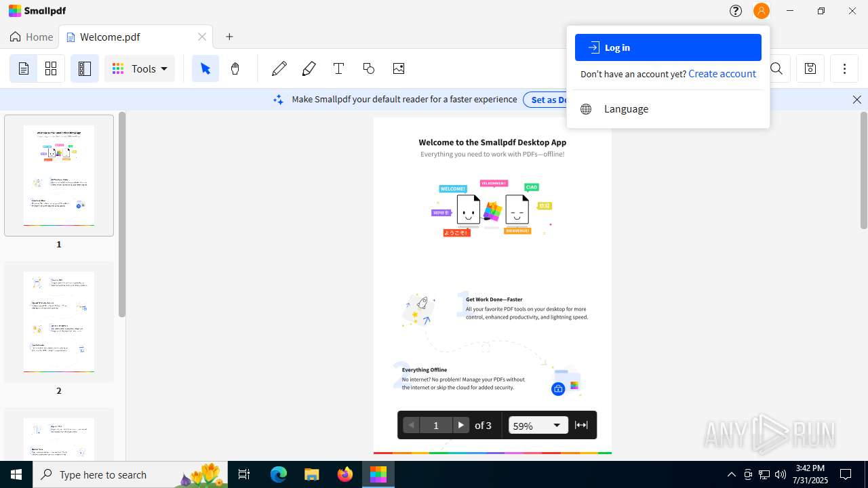Screen dimensions: 868x488
Task: Open the Windows Start menu
Action: tap(16, 474)
